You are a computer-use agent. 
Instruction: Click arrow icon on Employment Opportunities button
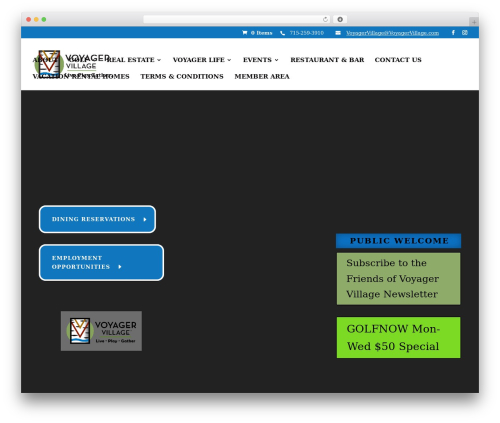tap(120, 267)
